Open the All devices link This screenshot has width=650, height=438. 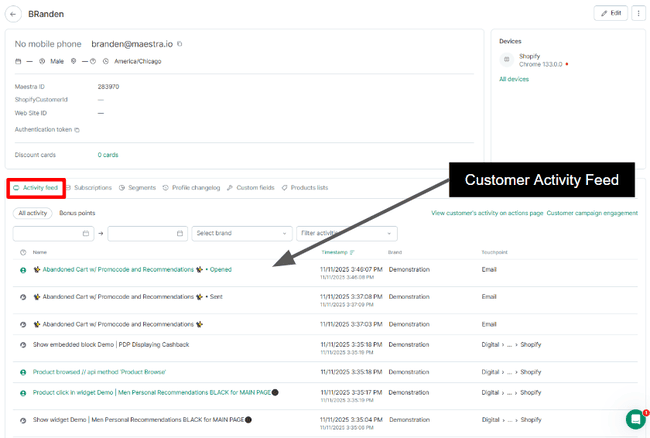coord(514,79)
